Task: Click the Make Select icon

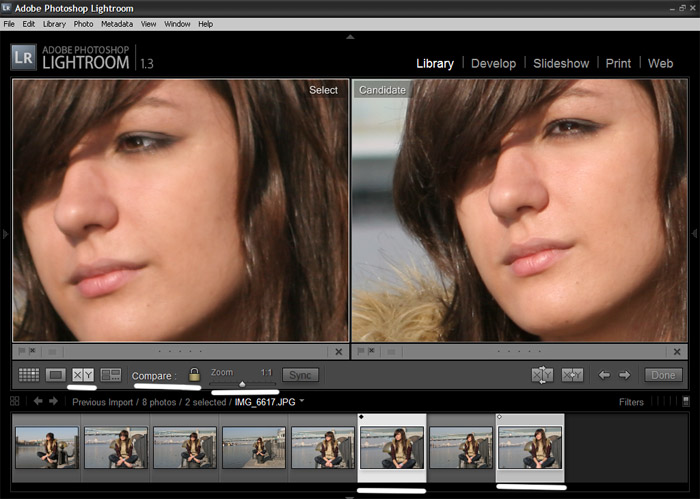Action: (x=572, y=375)
